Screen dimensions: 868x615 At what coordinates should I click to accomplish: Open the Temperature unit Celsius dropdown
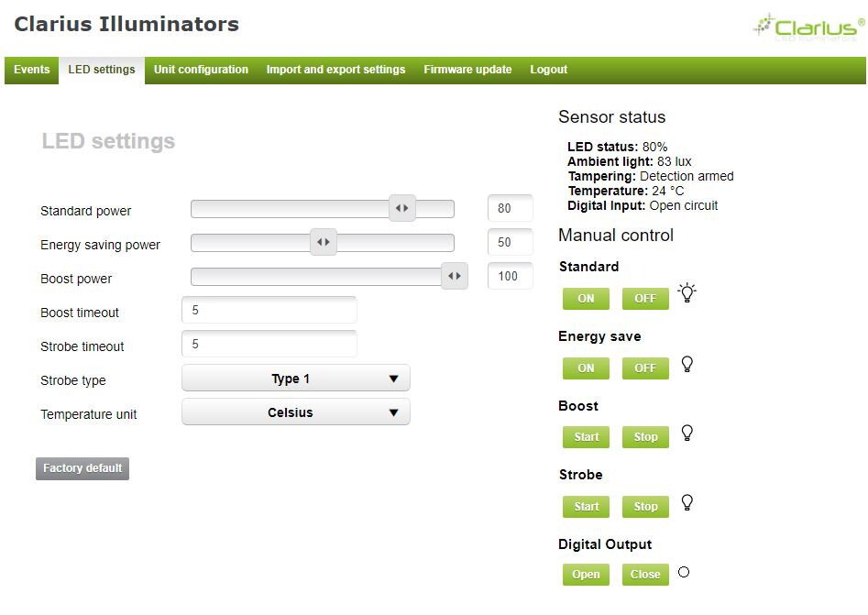pos(296,412)
